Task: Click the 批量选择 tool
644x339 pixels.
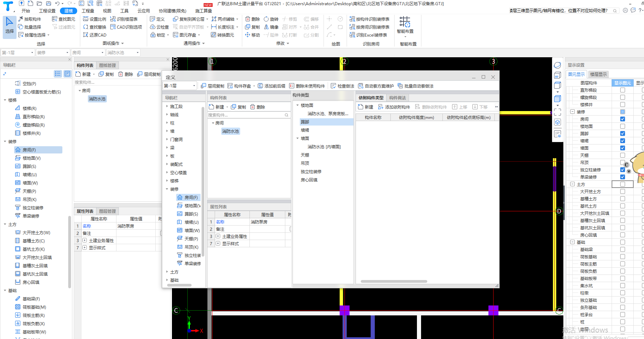Action: [x=29, y=27]
